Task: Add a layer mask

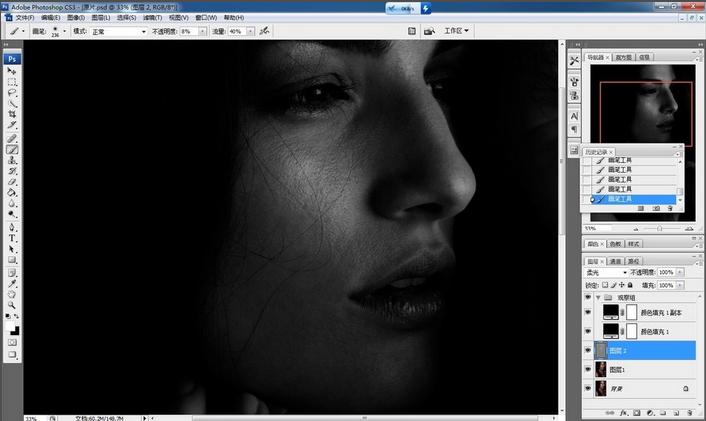Action: pyautogui.click(x=637, y=413)
